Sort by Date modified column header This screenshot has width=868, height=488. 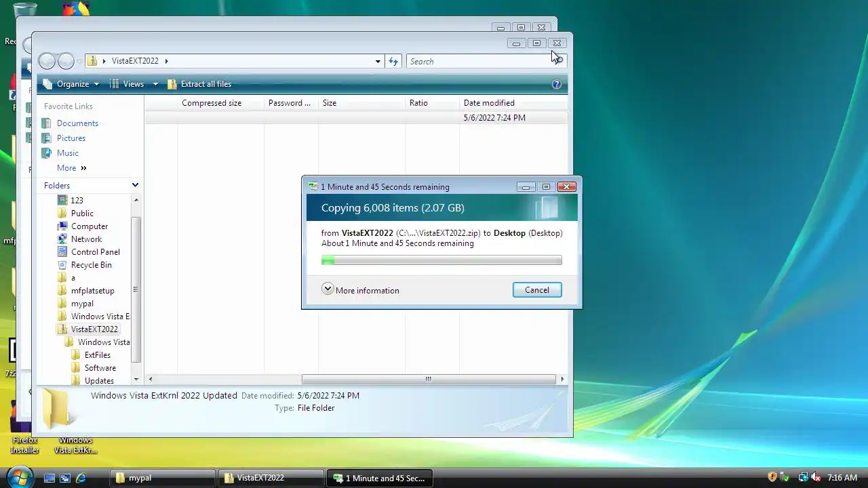pyautogui.click(x=513, y=103)
